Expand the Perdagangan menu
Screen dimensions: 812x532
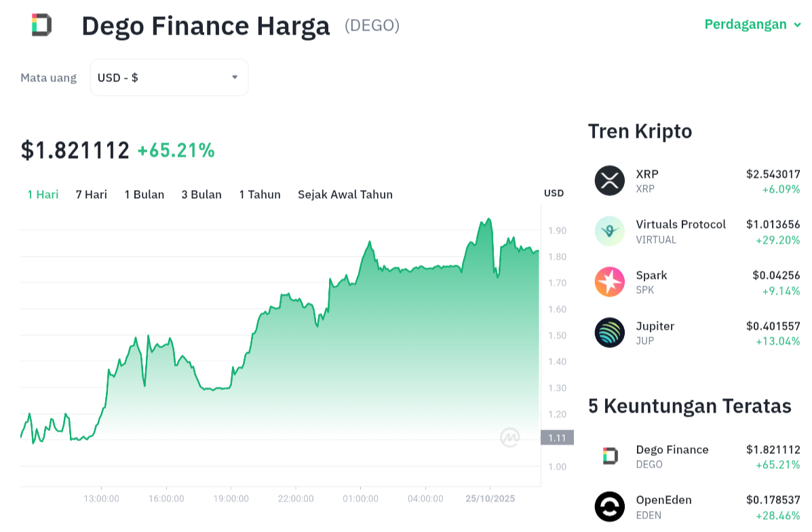click(752, 25)
